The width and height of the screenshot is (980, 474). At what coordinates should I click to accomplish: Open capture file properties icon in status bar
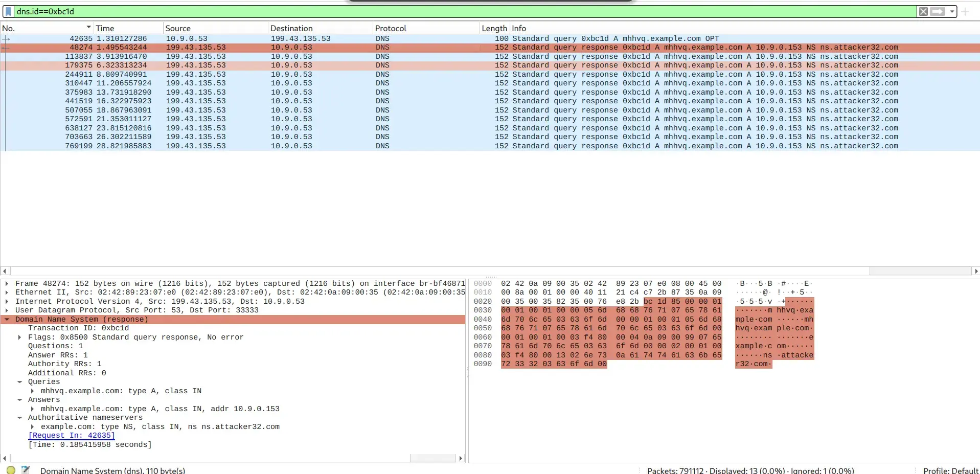pos(26,470)
